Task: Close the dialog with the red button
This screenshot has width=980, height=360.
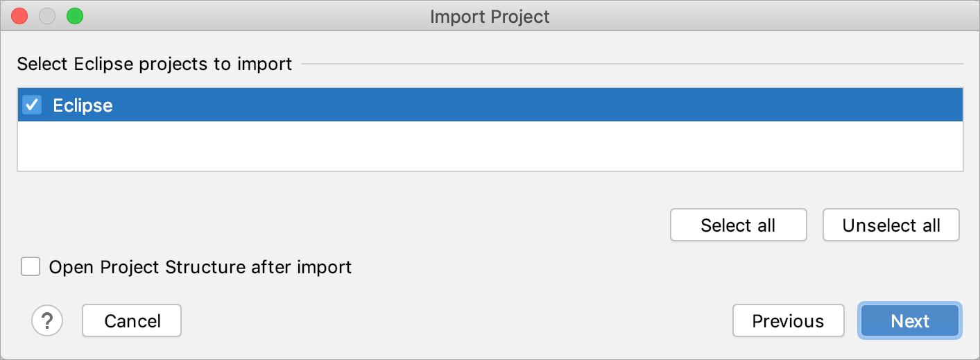Action: [19, 15]
